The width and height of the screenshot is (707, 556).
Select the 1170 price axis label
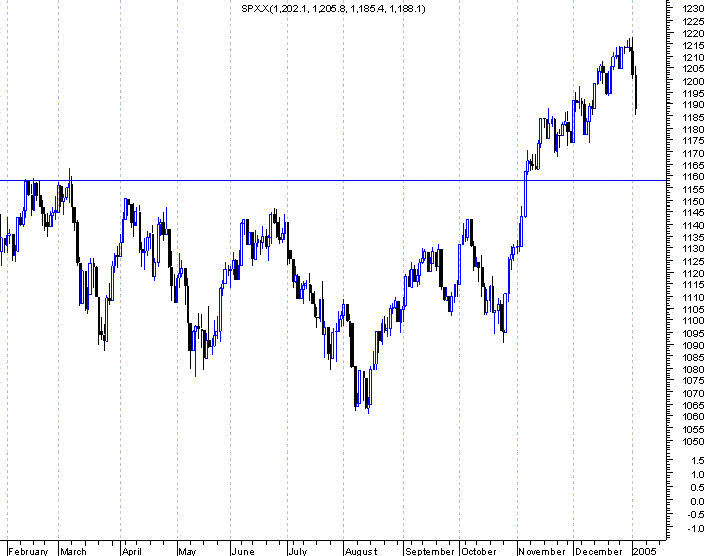point(693,153)
